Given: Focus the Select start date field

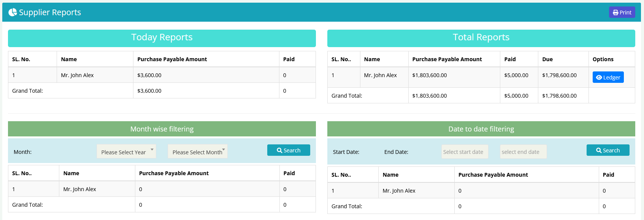Looking at the screenshot, I should (x=465, y=152).
